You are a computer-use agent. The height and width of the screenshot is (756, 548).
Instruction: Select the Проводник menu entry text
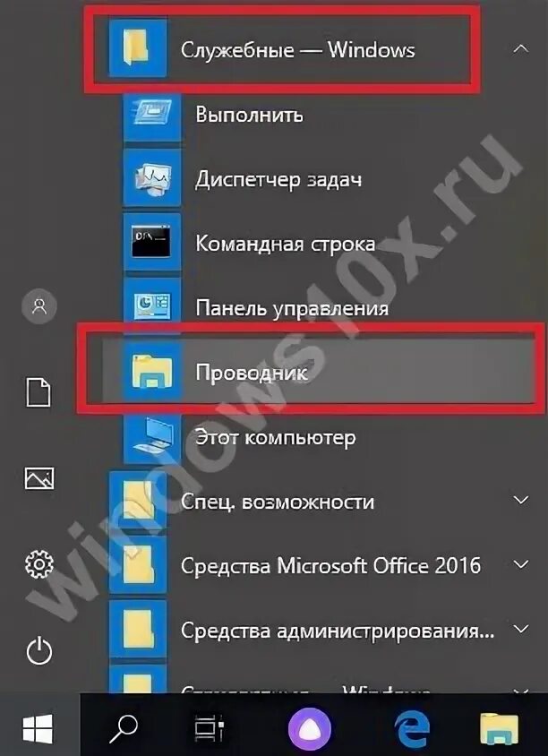(x=252, y=374)
